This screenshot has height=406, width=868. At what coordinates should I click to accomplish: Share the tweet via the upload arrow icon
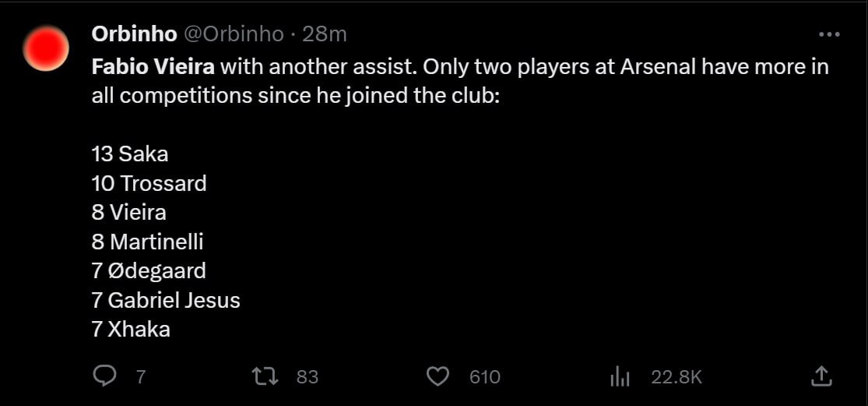pyautogui.click(x=821, y=377)
